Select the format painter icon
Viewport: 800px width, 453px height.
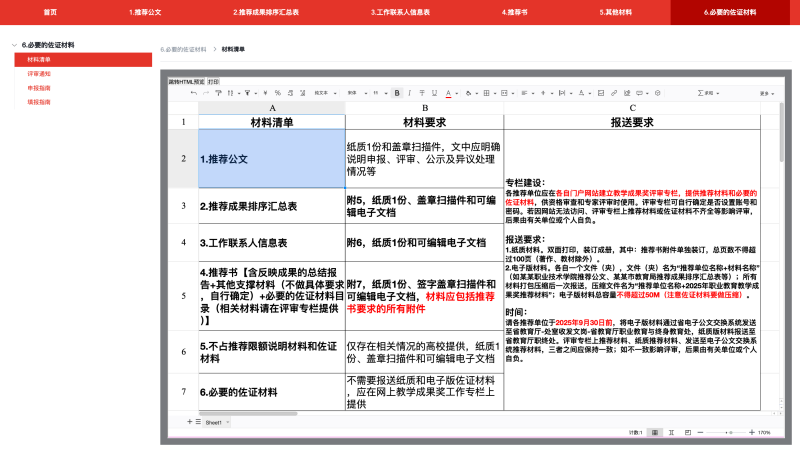click(x=218, y=93)
